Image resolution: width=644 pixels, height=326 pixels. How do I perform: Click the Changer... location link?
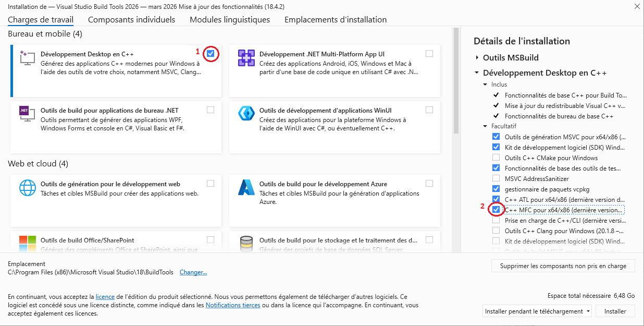(193, 272)
